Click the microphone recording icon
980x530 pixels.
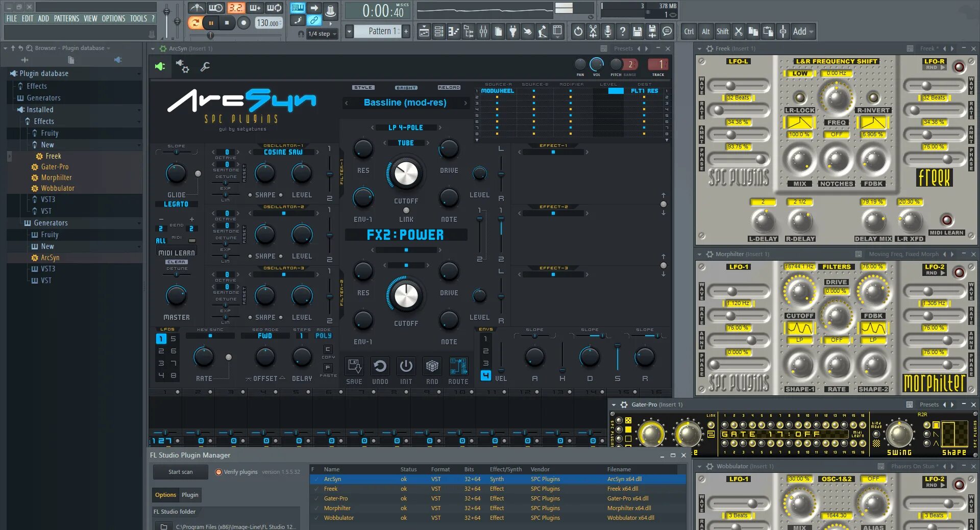point(607,32)
